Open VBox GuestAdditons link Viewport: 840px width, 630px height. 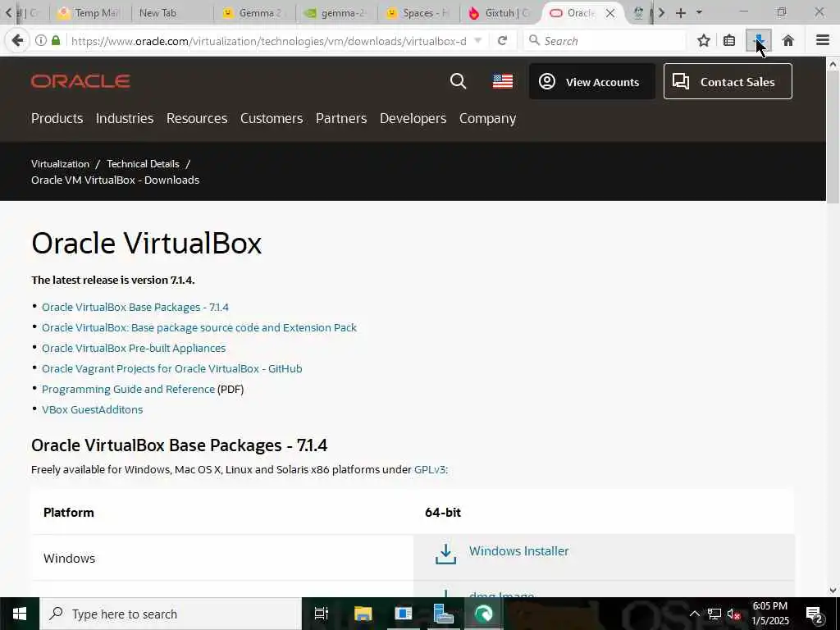click(x=92, y=409)
